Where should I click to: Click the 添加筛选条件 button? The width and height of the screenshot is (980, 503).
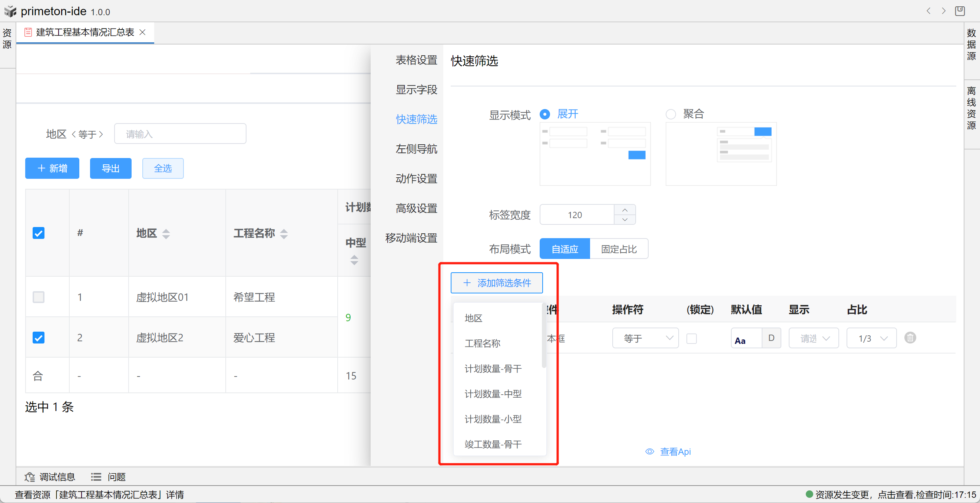pyautogui.click(x=496, y=283)
